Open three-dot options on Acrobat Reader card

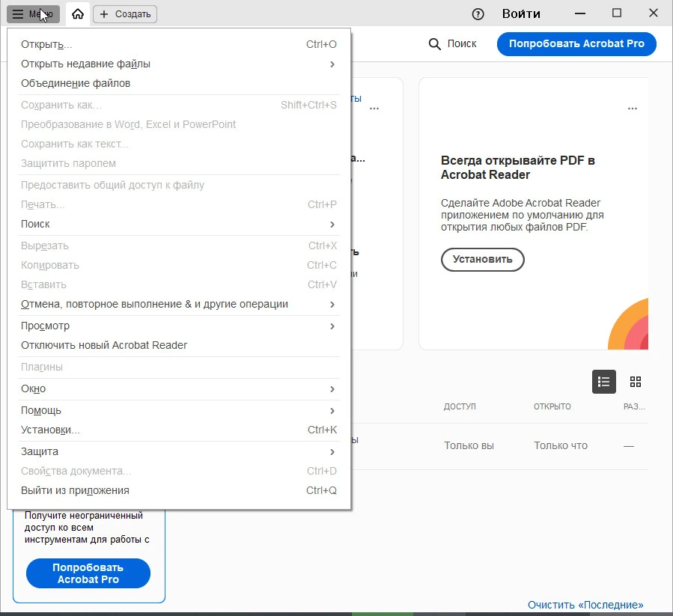(633, 109)
